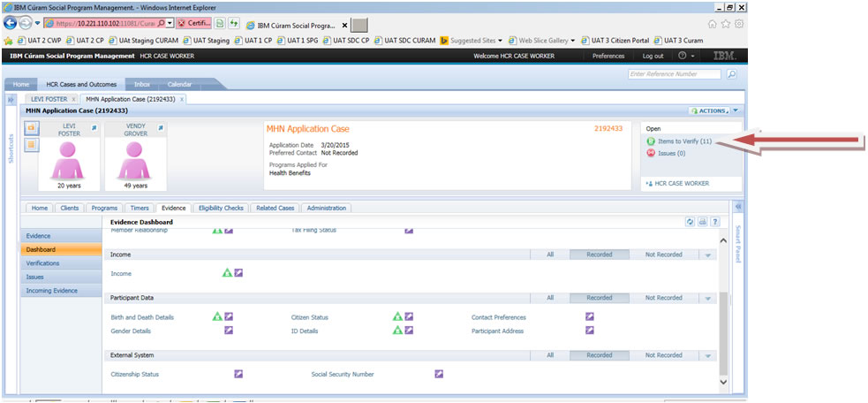Open Evidence Dashboard help question-mark icon
The width and height of the screenshot is (868, 403).
coord(715,222)
